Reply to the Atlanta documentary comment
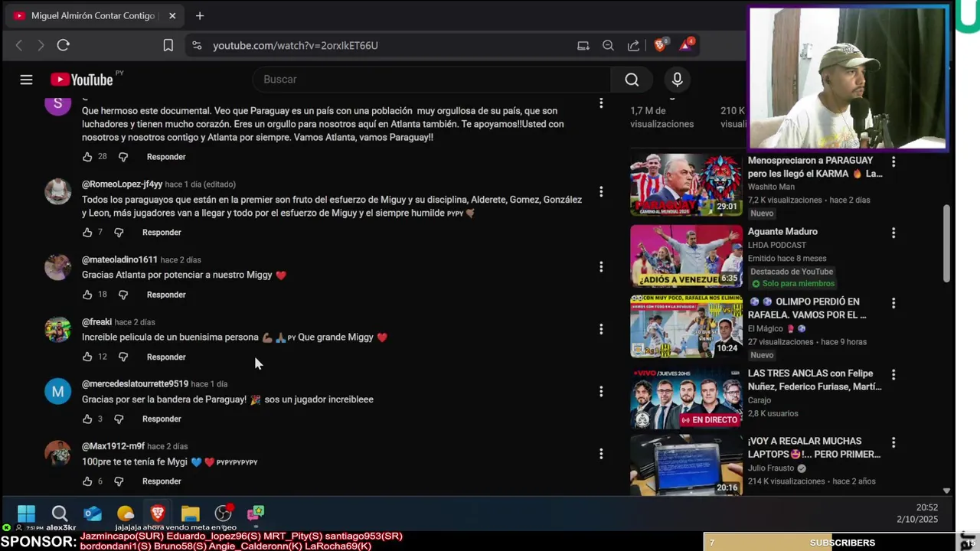This screenshot has height=551, width=980. (166, 157)
